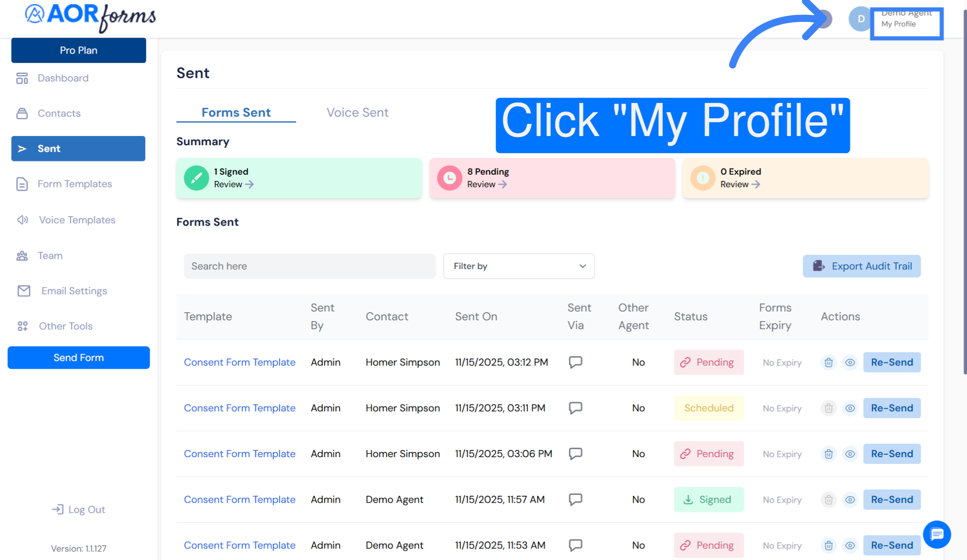This screenshot has height=560, width=967.
Task: Click the Send Form button
Action: point(78,357)
